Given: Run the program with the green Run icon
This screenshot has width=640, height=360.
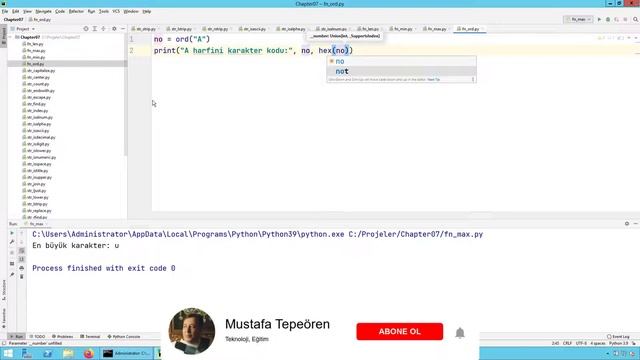Looking at the screenshot, I should pyautogui.click(x=599, y=20).
